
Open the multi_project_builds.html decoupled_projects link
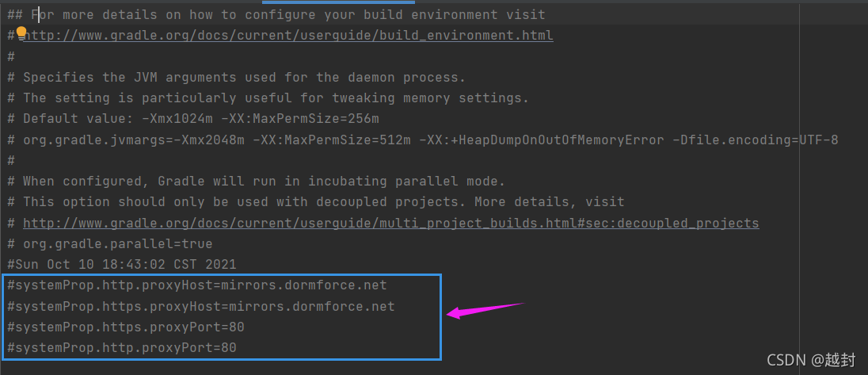(390, 224)
